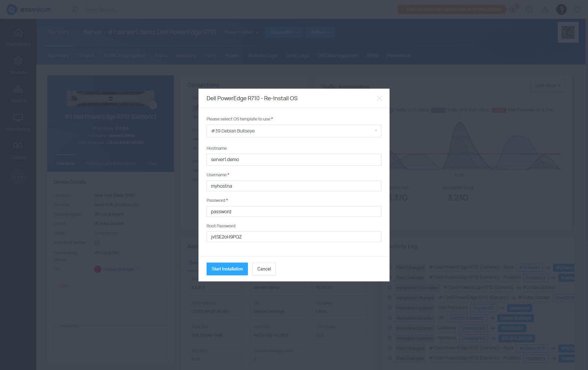588x370 pixels.
Task: Click the New York (Rack 12YK) location
Action: [x=115, y=195]
